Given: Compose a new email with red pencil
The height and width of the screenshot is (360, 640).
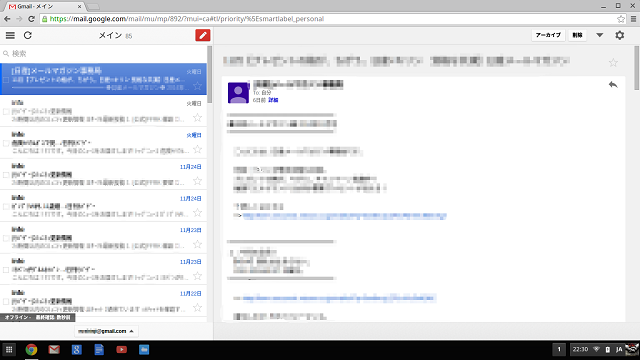Looking at the screenshot, I should (202, 36).
